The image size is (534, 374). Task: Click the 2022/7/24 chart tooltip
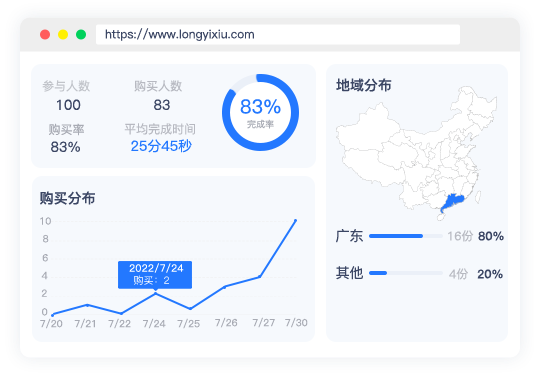(x=155, y=275)
